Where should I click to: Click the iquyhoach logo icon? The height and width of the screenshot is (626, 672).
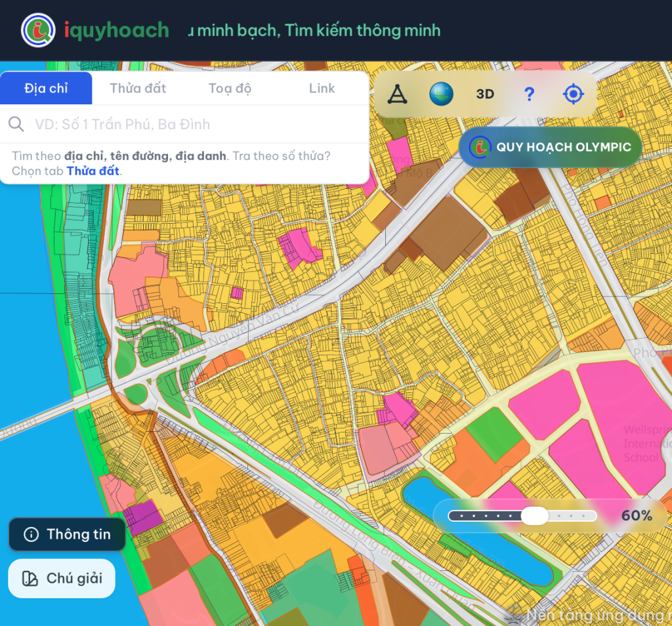38,30
